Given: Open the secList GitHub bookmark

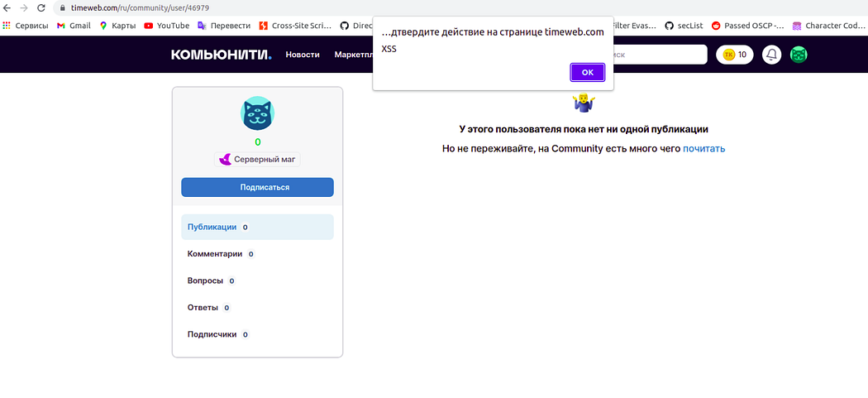Looking at the screenshot, I should click(x=684, y=26).
